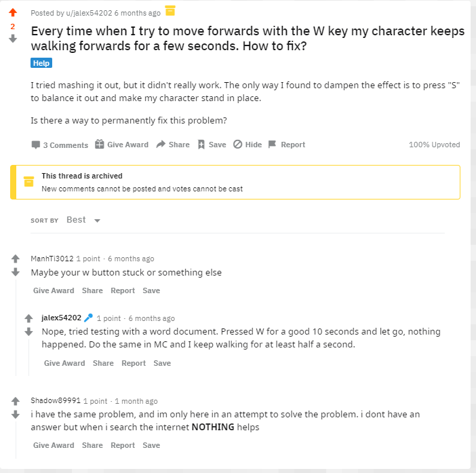Open the Sort By Best dropdown
Image resolution: width=476 pixels, height=473 pixels.
[x=83, y=220]
